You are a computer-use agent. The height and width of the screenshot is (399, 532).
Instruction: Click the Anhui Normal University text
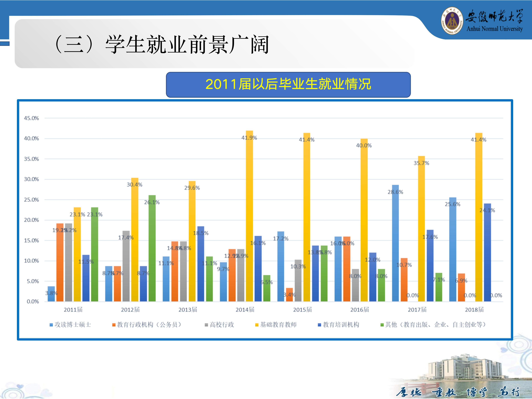click(x=494, y=29)
